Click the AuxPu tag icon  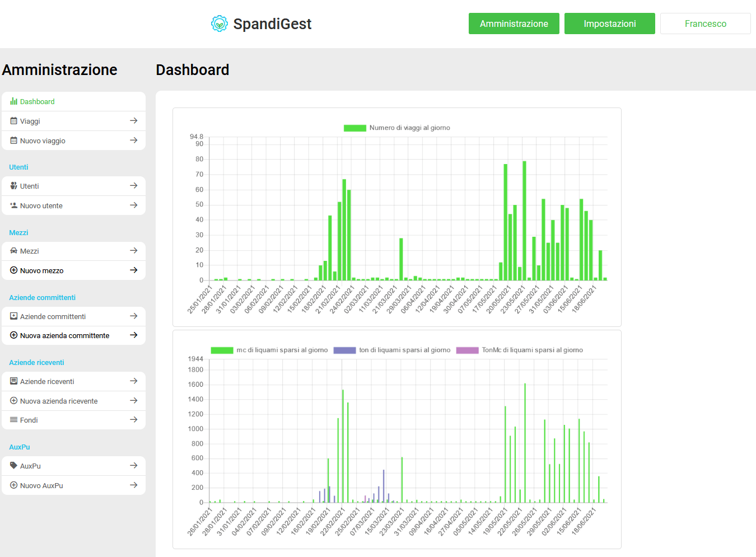(x=12, y=465)
